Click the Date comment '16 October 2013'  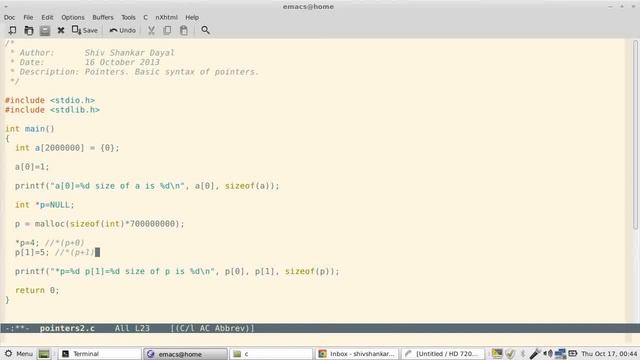tap(122, 62)
